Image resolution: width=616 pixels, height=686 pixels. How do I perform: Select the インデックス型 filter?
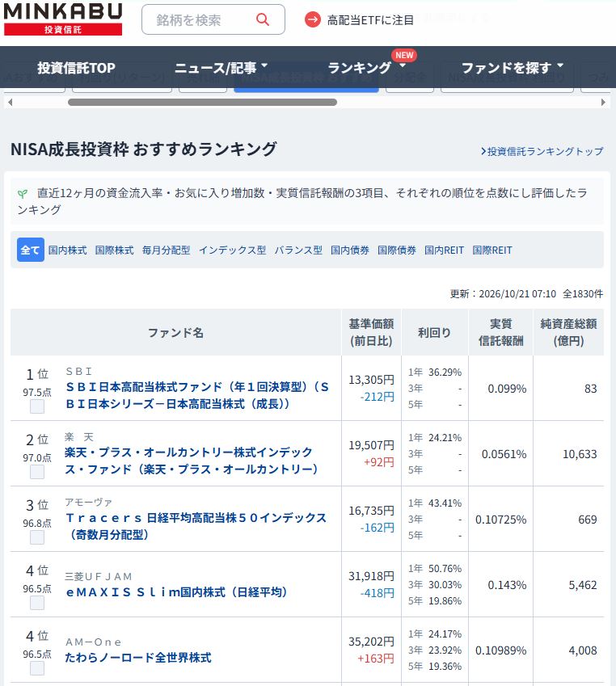233,250
